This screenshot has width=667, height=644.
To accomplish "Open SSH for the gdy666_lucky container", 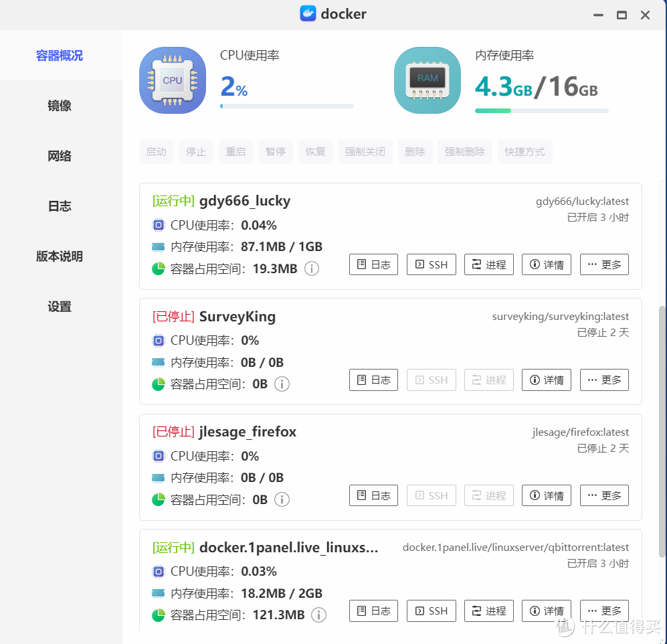I will 431,264.
